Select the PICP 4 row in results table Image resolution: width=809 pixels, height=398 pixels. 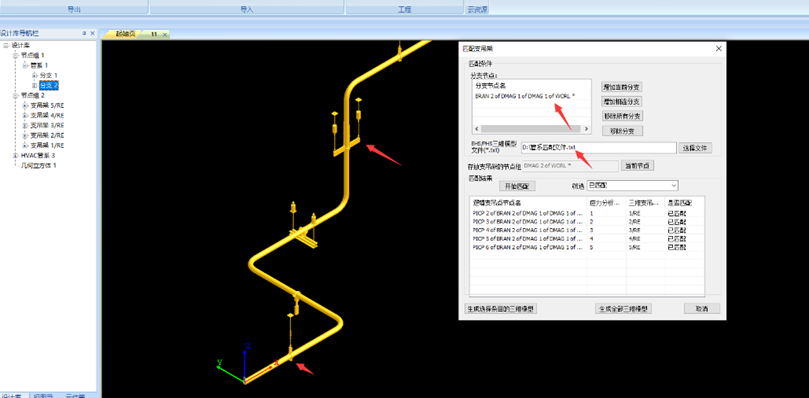click(x=587, y=230)
